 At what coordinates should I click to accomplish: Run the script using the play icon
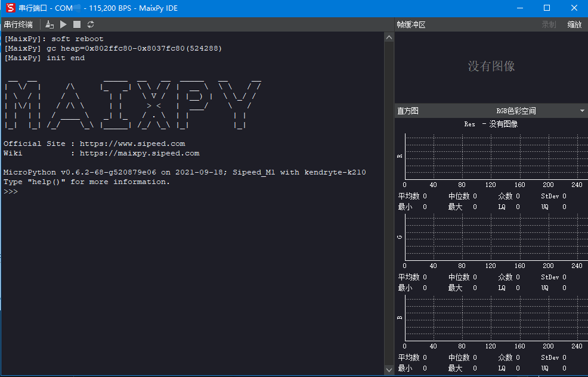point(63,24)
